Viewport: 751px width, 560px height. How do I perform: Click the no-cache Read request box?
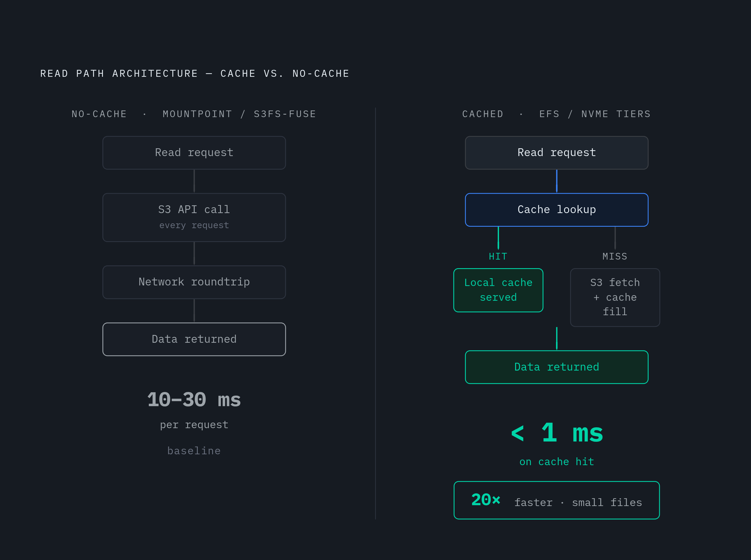[x=194, y=153]
